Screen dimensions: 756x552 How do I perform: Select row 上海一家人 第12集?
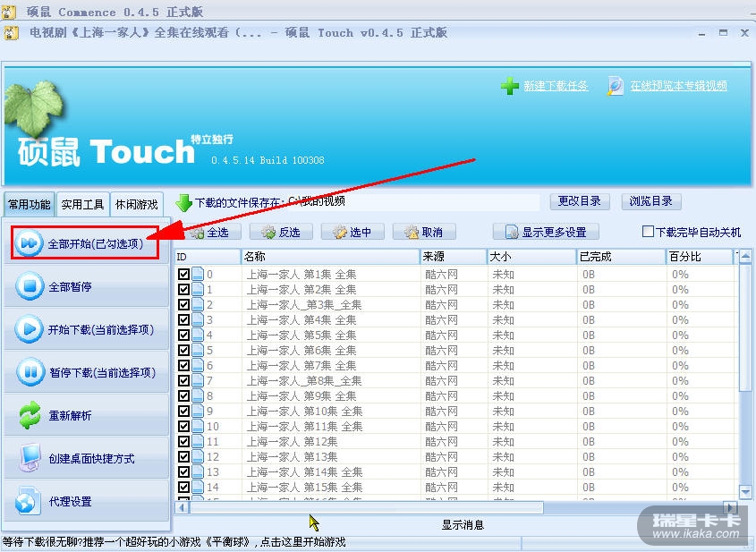[x=455, y=442]
